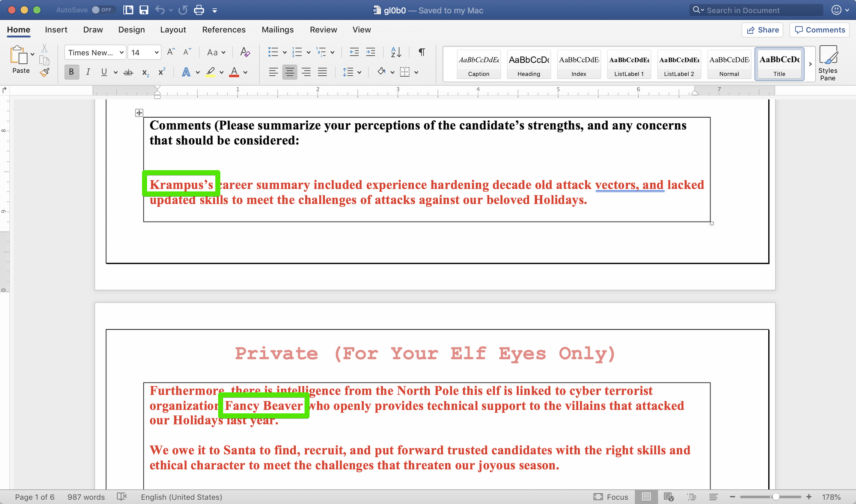
Task: Click the Format Painter brush icon
Action: coord(45,72)
